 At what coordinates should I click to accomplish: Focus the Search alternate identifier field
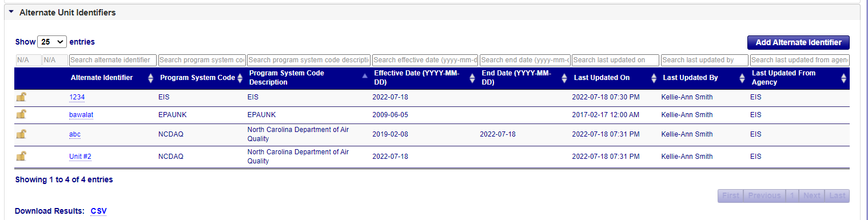coord(113,60)
